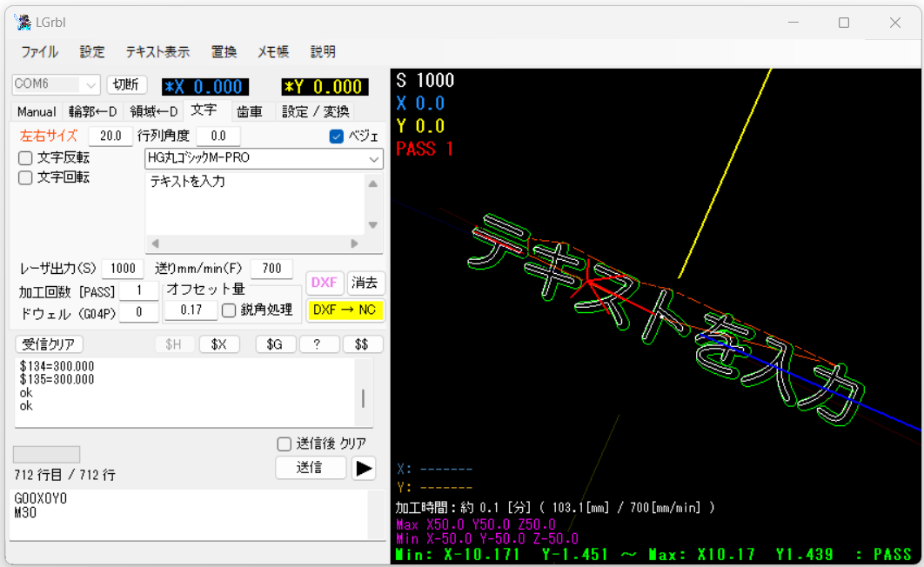
Task: Open the メモ帳 menu
Action: (x=273, y=52)
